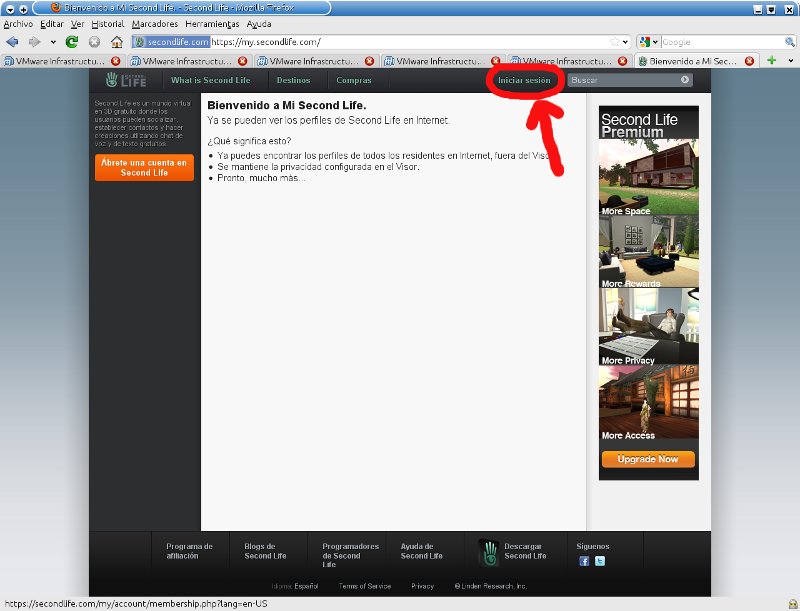Open the Archivo menu

pos(18,24)
